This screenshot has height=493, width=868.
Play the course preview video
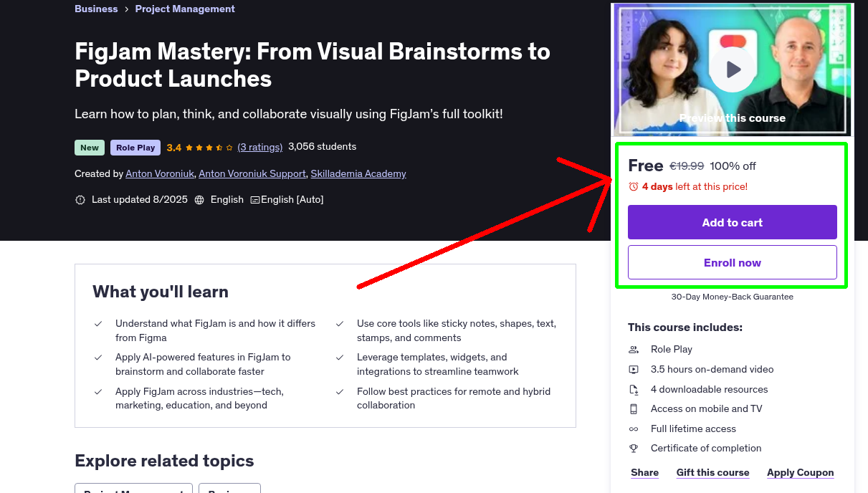tap(732, 70)
